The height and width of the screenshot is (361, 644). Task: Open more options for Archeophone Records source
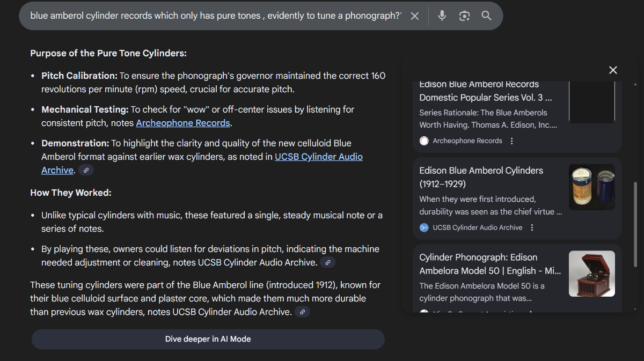pos(512,141)
